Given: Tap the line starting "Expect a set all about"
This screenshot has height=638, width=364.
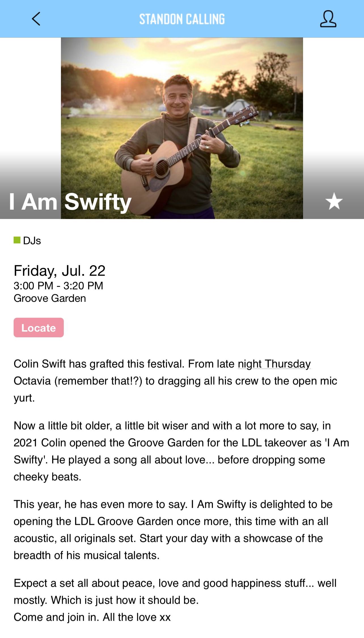Looking at the screenshot, I should pos(175,583).
